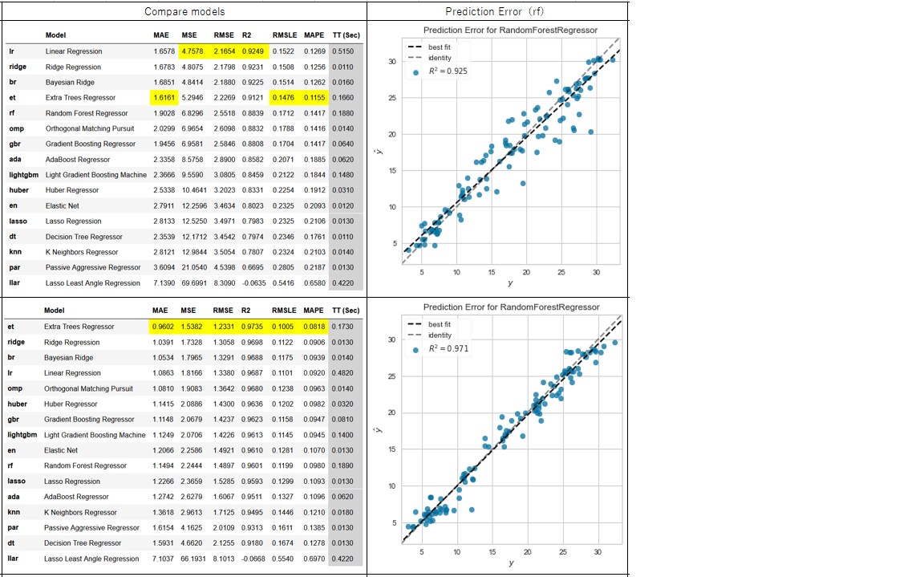924x577 pixels.
Task: Click the AdaBoost MAE value 2.3358
Action: pyautogui.click(x=164, y=160)
